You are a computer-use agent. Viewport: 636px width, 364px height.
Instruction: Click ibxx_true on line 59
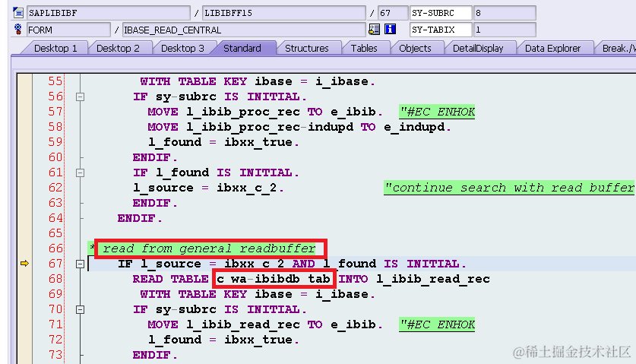coord(258,142)
